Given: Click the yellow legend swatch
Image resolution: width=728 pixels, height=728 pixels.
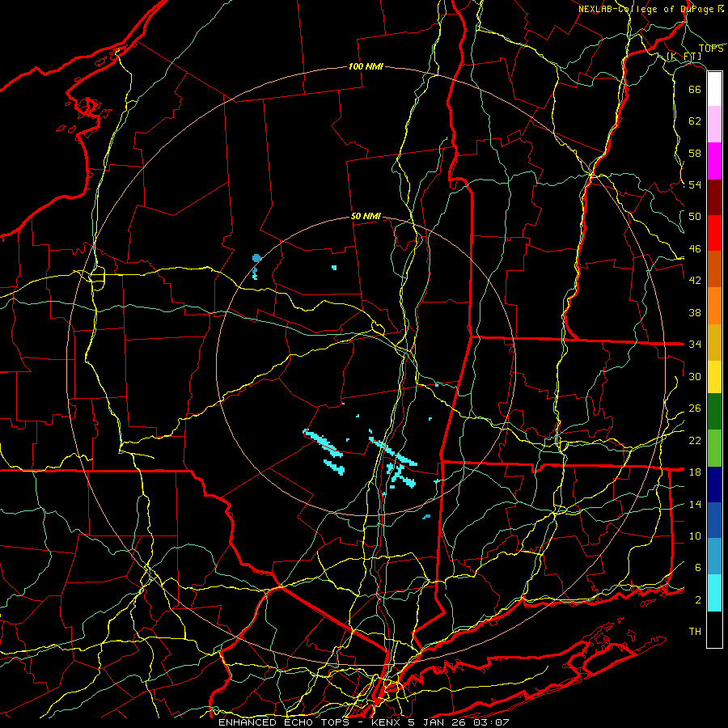Looking at the screenshot, I should pyautogui.click(x=714, y=377).
